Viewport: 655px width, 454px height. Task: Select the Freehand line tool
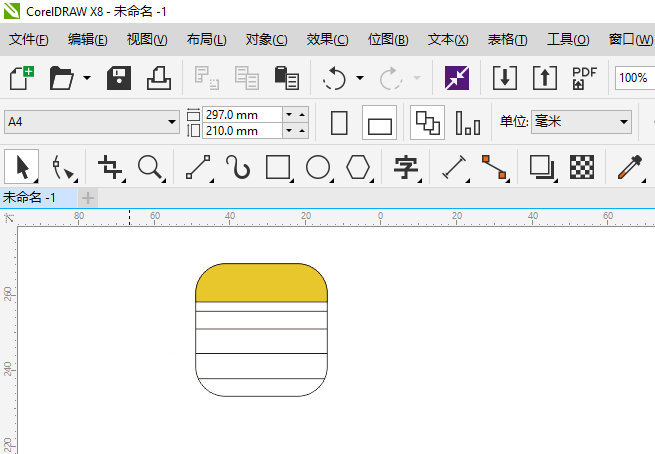[198, 167]
